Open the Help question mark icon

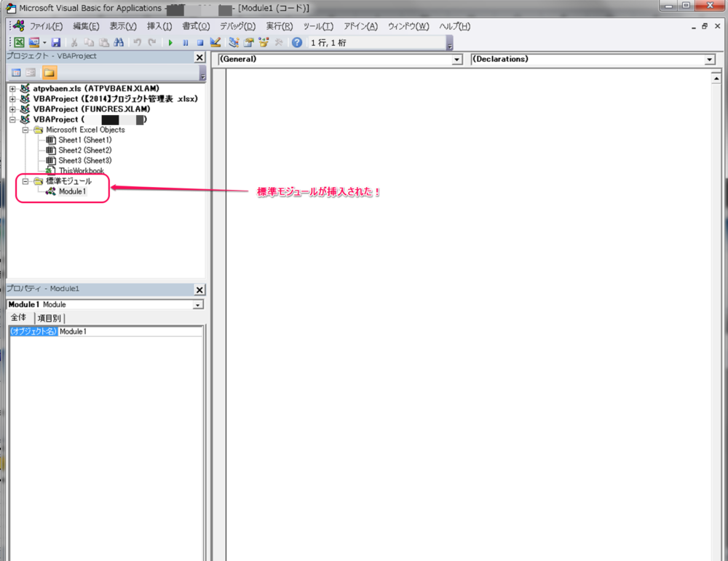(x=297, y=43)
